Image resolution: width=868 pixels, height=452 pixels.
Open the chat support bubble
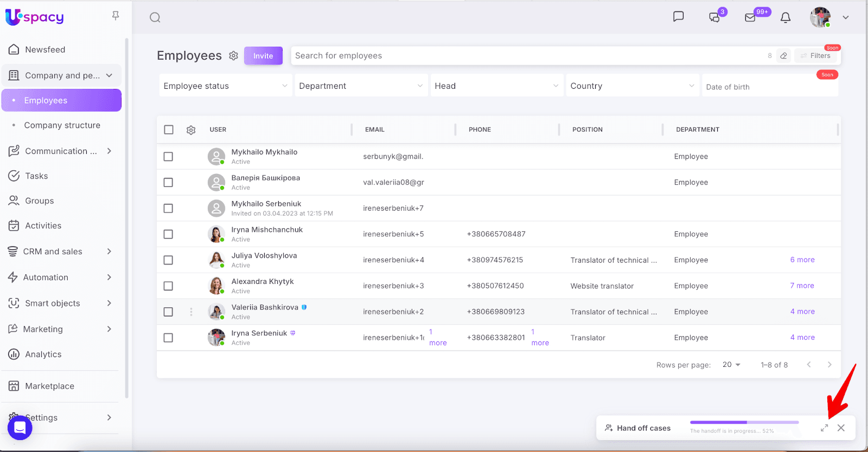click(20, 428)
